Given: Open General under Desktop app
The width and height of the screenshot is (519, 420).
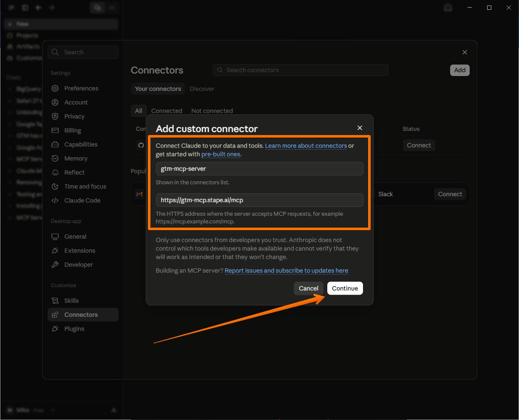Looking at the screenshot, I should pyautogui.click(x=83, y=237).
